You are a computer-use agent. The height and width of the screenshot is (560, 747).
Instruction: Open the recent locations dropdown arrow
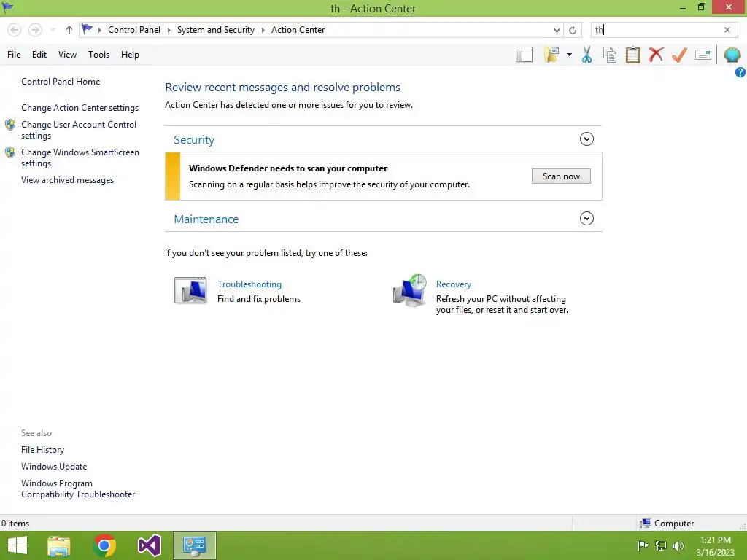(53, 30)
